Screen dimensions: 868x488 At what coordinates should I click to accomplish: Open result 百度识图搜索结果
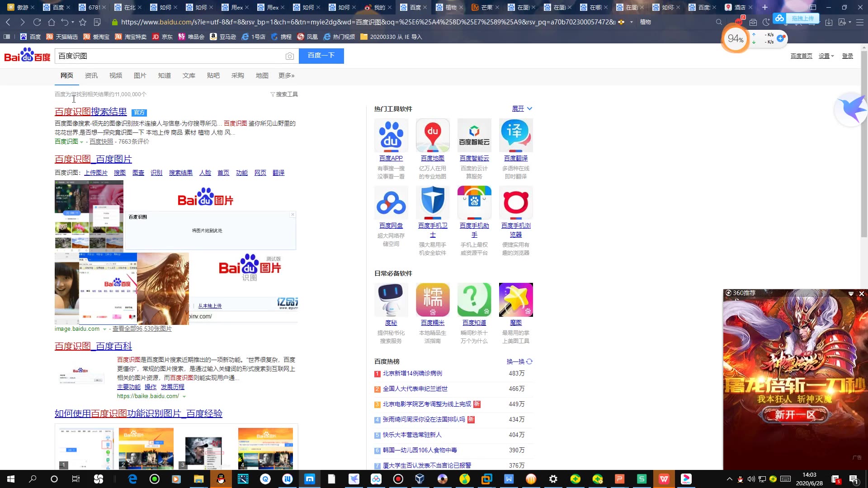(91, 112)
